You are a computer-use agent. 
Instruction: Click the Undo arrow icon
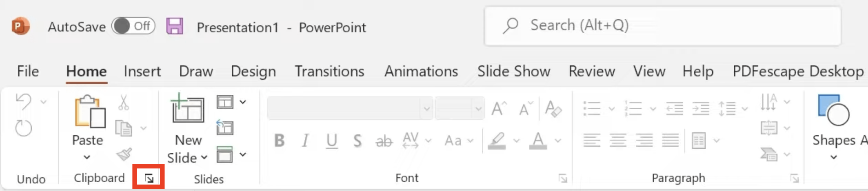tap(23, 102)
